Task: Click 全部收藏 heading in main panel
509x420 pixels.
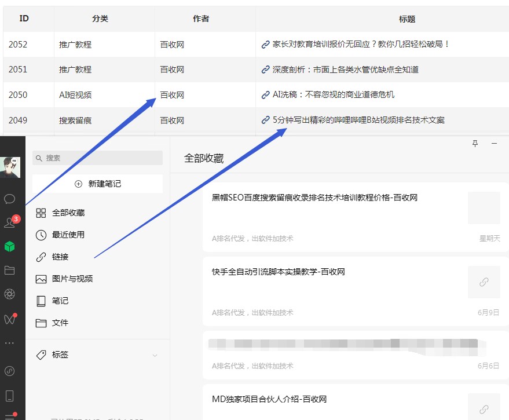Action: (204, 158)
